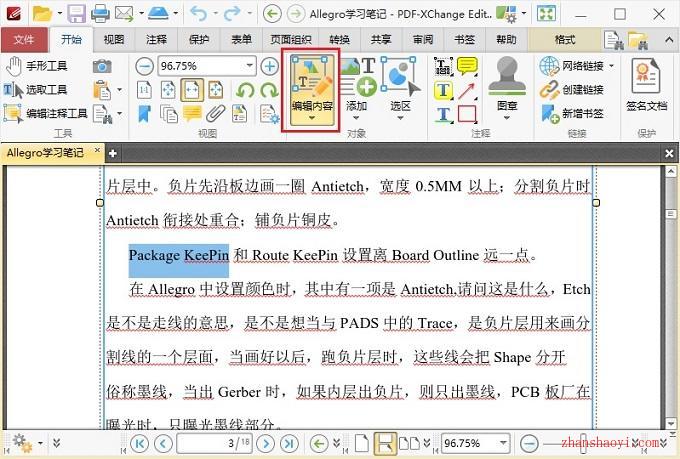
Task: Expand the 编辑内容 dropdown arrow
Action: (x=312, y=118)
